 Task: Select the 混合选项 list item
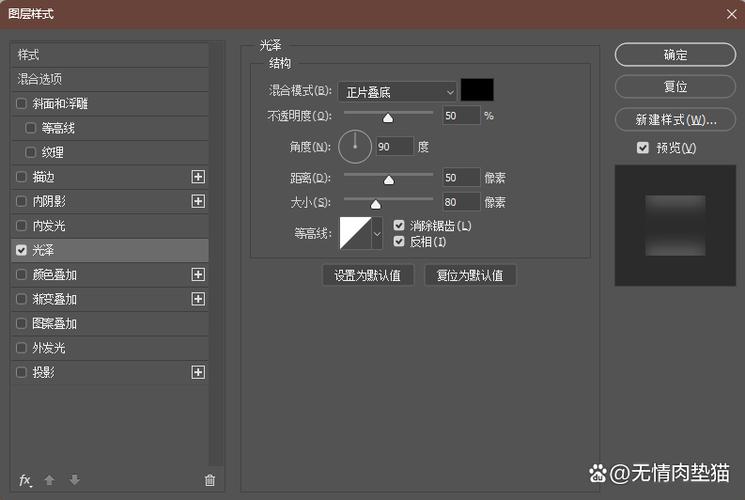click(110, 79)
